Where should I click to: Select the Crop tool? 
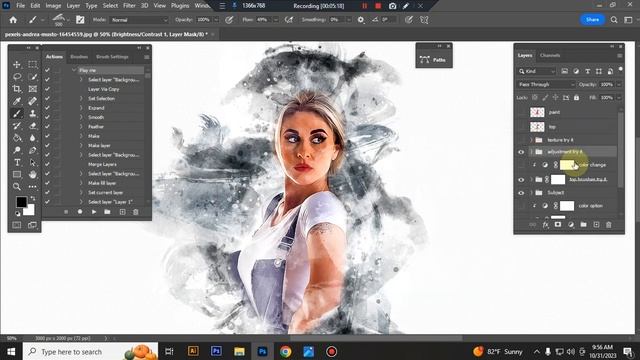pyautogui.click(x=17, y=89)
